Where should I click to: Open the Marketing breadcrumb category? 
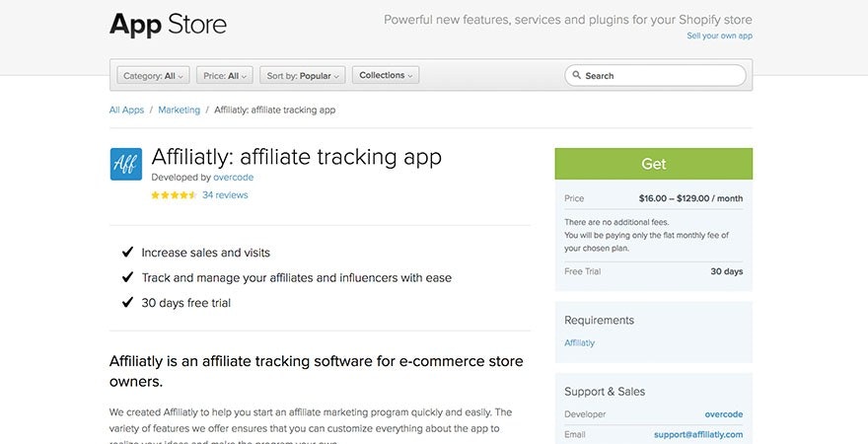179,111
